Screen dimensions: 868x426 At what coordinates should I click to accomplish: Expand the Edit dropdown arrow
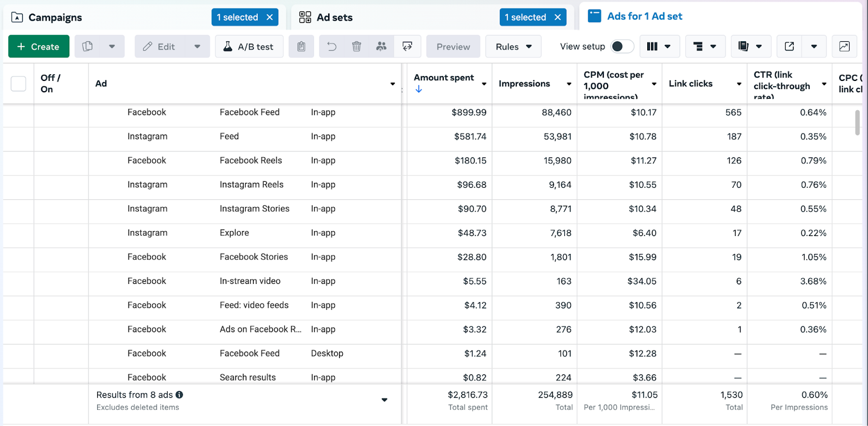tap(197, 47)
